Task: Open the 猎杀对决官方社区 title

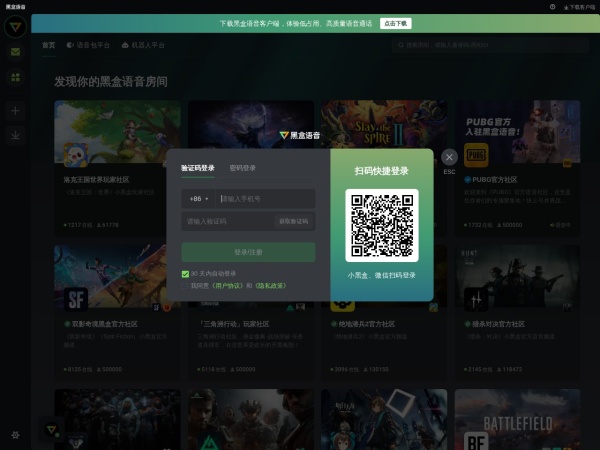Action: coord(498,324)
